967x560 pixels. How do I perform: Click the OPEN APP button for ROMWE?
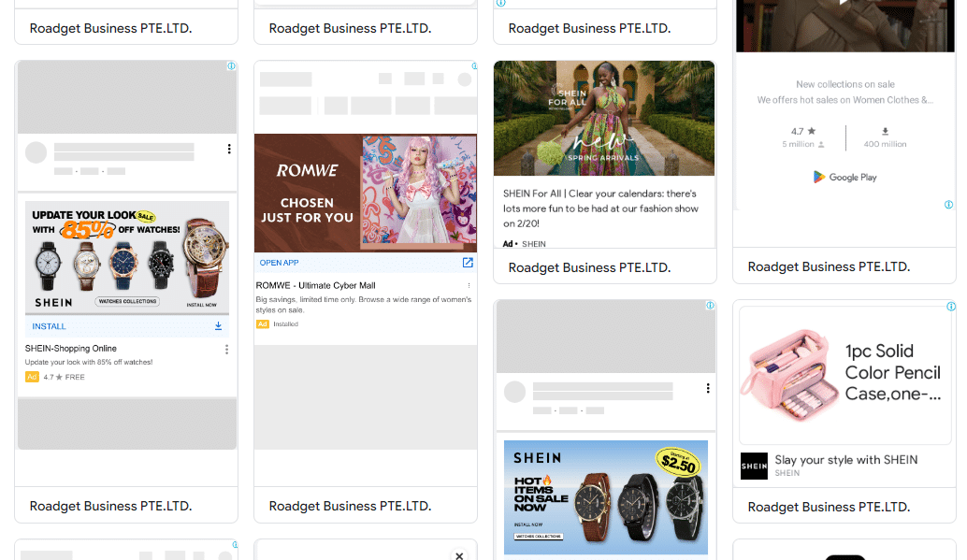366,263
